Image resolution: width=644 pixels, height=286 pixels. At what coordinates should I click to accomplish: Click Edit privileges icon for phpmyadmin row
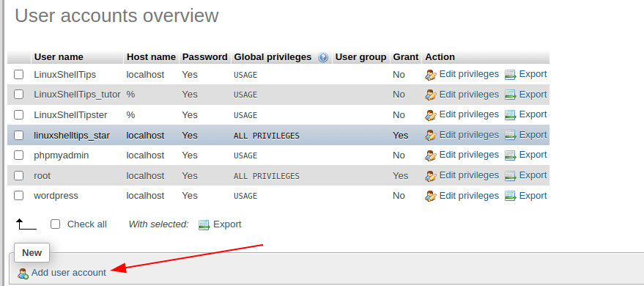click(x=430, y=155)
